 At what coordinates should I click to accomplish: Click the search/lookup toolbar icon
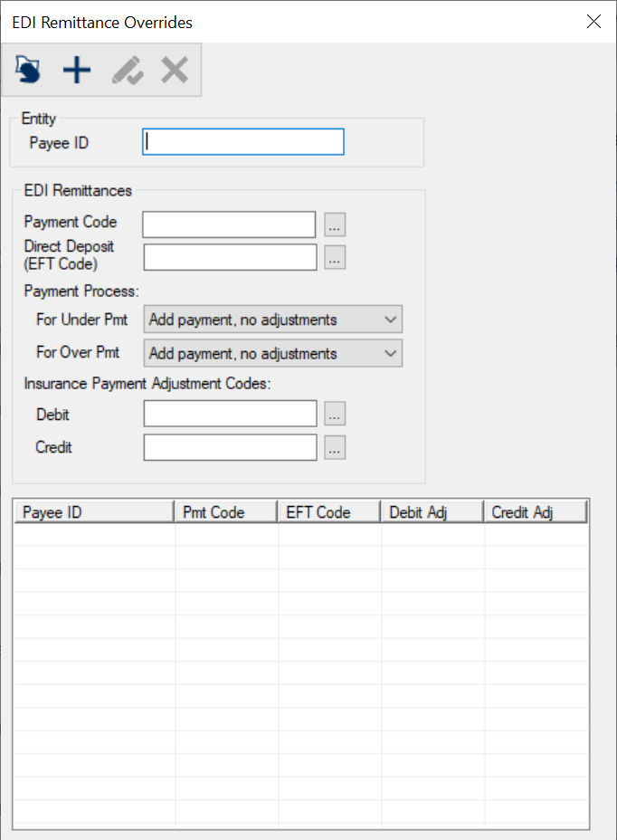(28, 70)
